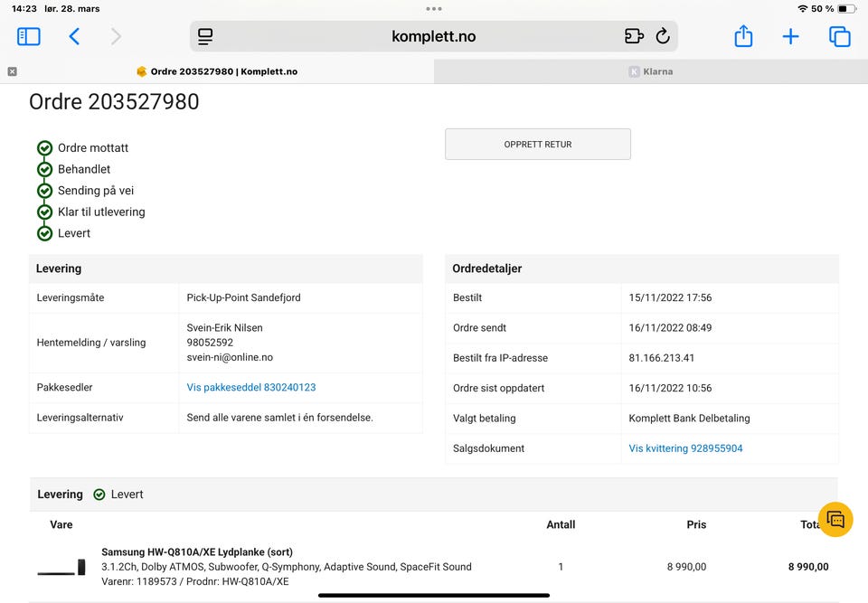
Task: Go forward with the greyed-out arrow
Action: click(x=116, y=36)
